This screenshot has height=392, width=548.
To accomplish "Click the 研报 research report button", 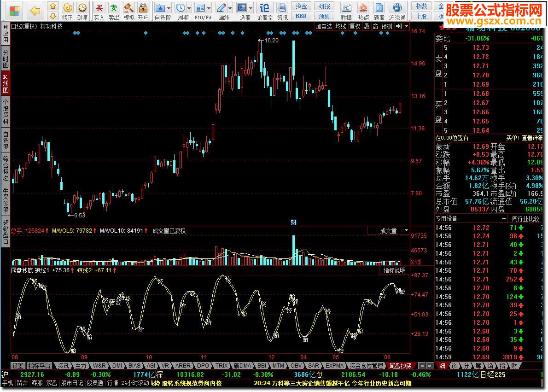I will click(324, 6).
